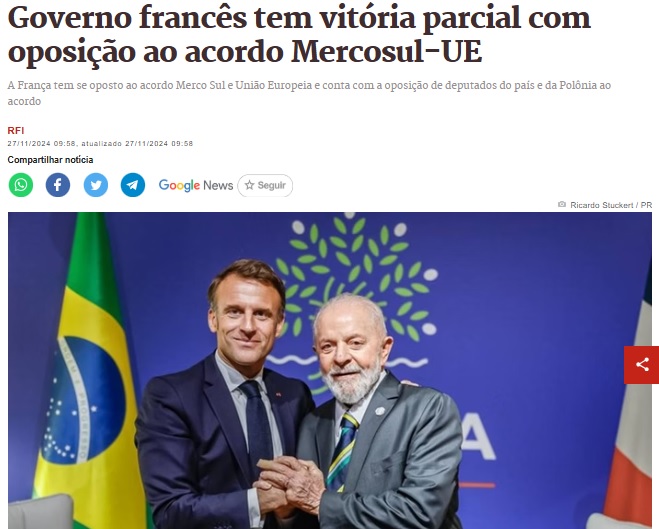659x529 pixels.
Task: Click the publication date 27/11/2024 09:58
Action: (42, 143)
